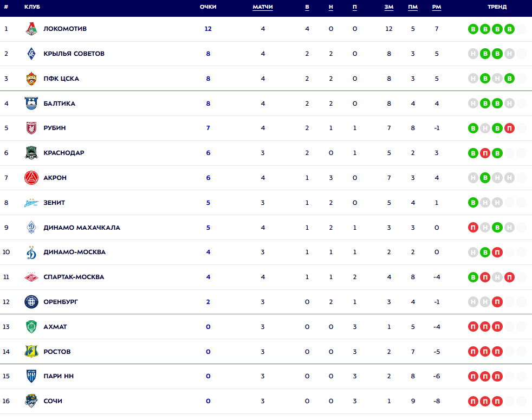Click the Spartak-Moskva diamond logo
Image resolution: width=532 pixels, height=420 pixels.
31,277
